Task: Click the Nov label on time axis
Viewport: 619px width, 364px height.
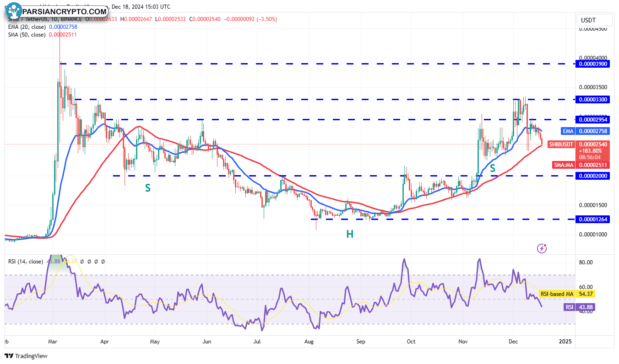Action: pos(463,341)
